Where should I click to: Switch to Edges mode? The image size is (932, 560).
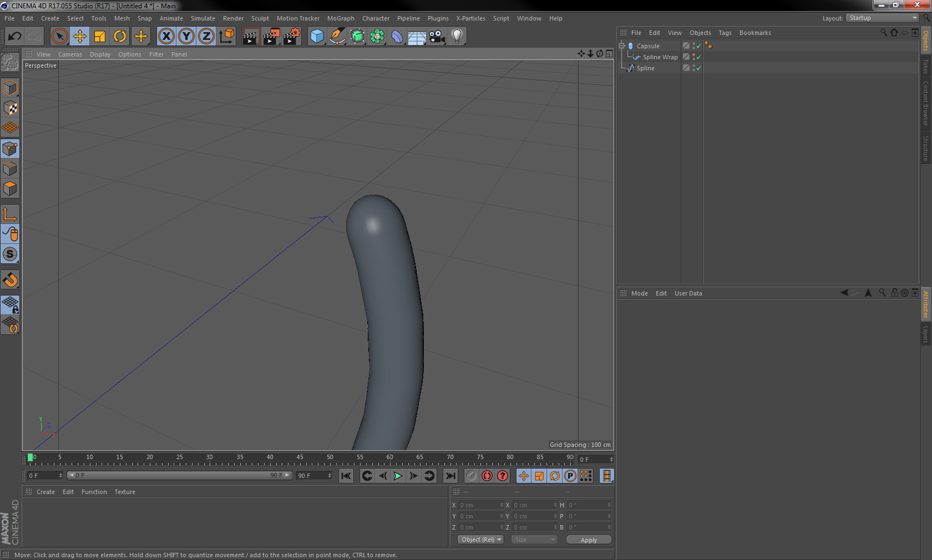10,169
